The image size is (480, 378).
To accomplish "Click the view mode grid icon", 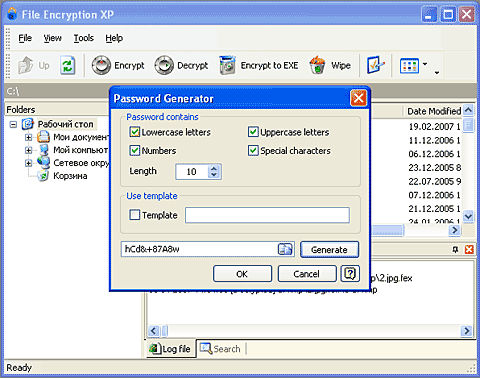I will pyautogui.click(x=409, y=66).
